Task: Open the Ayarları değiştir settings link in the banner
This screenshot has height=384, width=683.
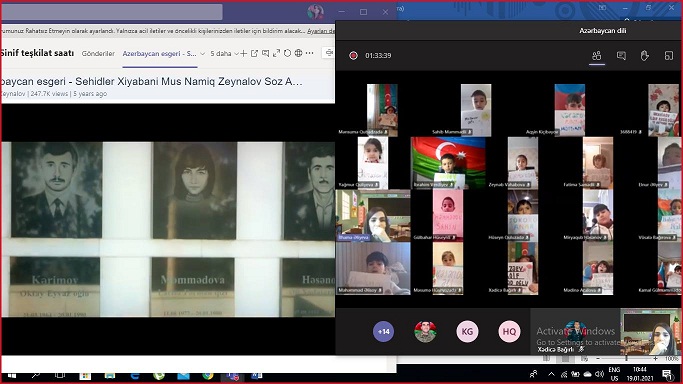Action: [x=321, y=31]
